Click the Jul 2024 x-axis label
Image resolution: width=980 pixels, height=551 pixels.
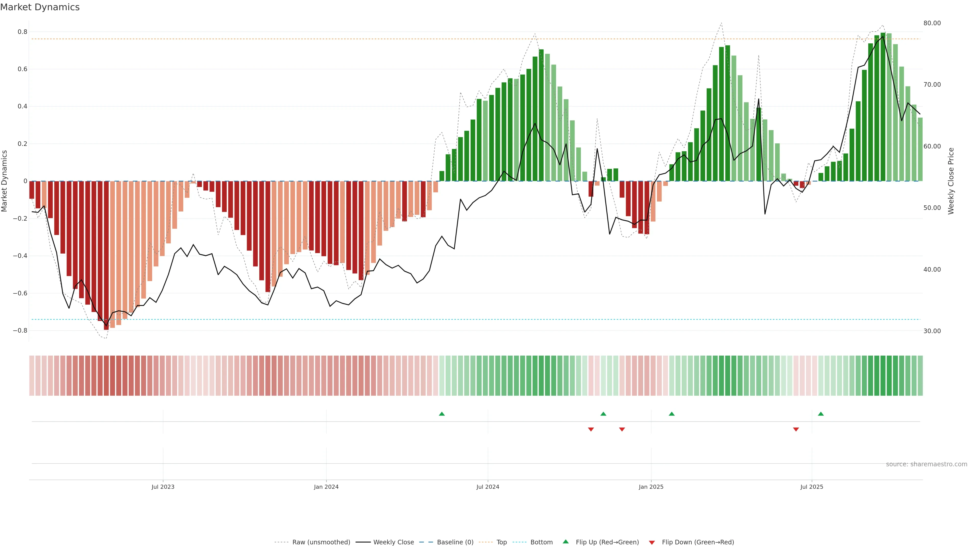click(x=488, y=487)
